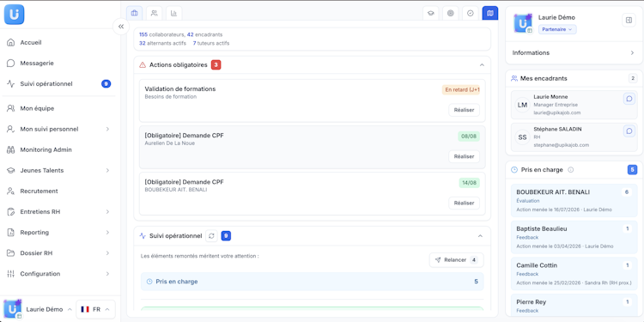Open Pierre Rey Feedback card

coord(574,305)
